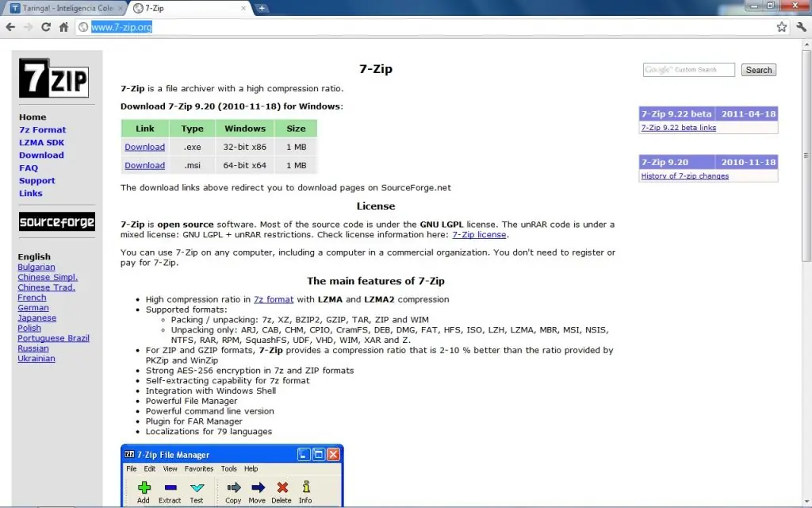Click the Search button
Image resolution: width=812 pixels, height=508 pixels.
click(759, 70)
